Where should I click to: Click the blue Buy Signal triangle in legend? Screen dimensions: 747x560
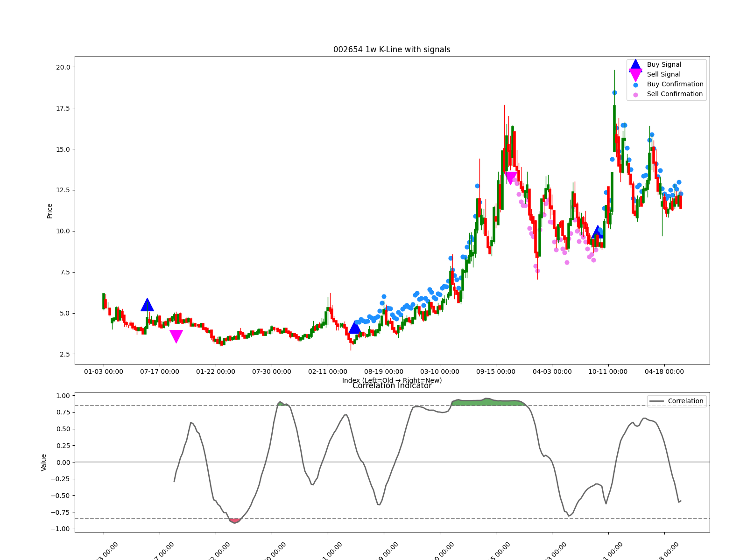(x=635, y=65)
